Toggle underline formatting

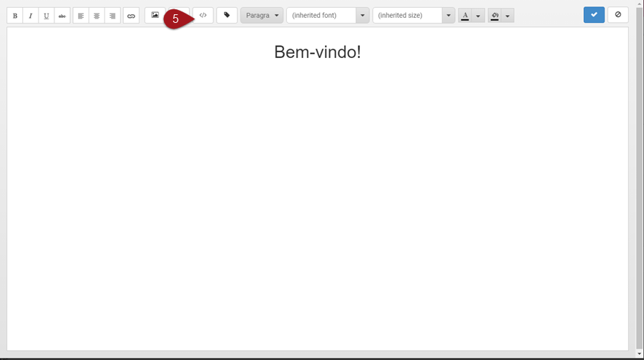pyautogui.click(x=47, y=16)
